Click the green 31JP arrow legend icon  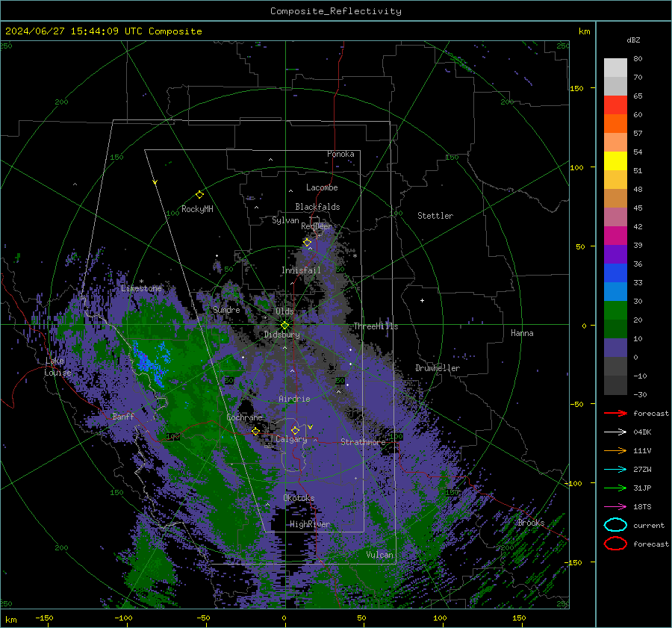(x=615, y=488)
